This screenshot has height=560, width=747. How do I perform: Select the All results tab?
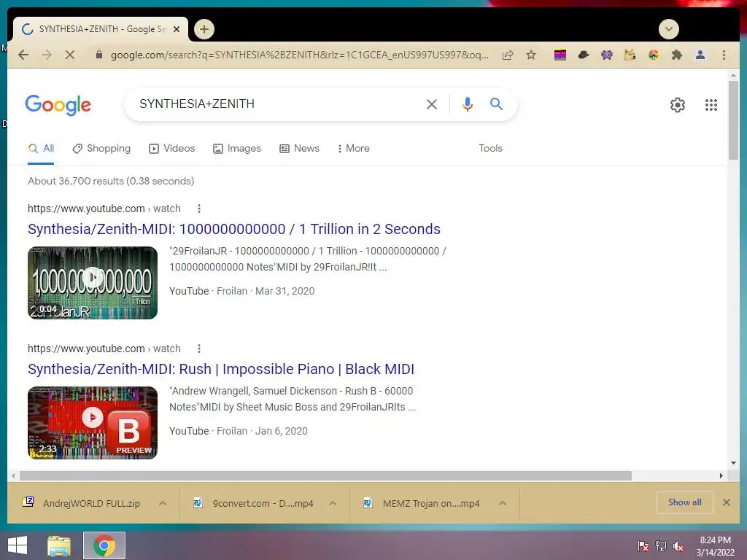click(41, 148)
